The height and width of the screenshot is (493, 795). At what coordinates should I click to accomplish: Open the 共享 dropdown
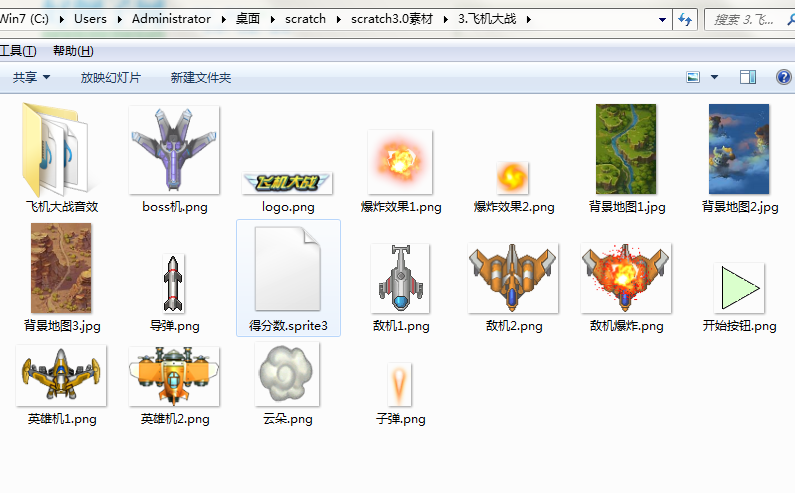(31, 78)
